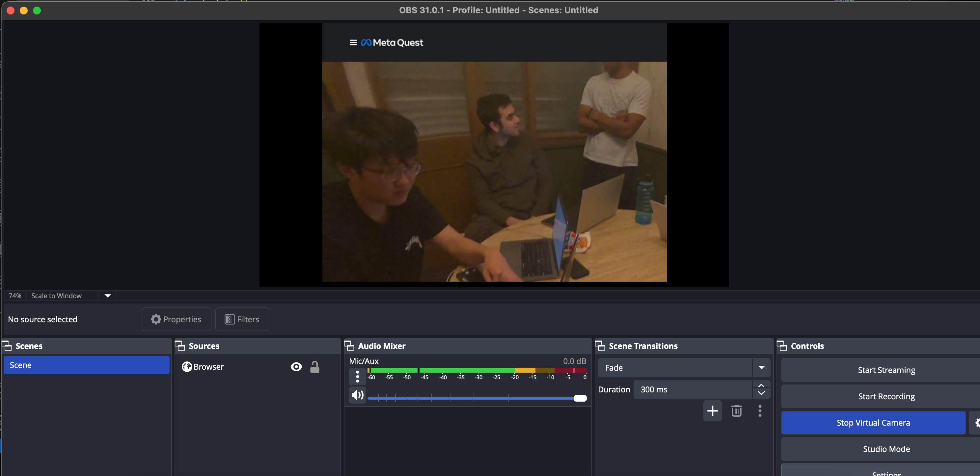Add a new scene transition with plus
Image resolution: width=980 pixels, height=476 pixels.
click(712, 411)
